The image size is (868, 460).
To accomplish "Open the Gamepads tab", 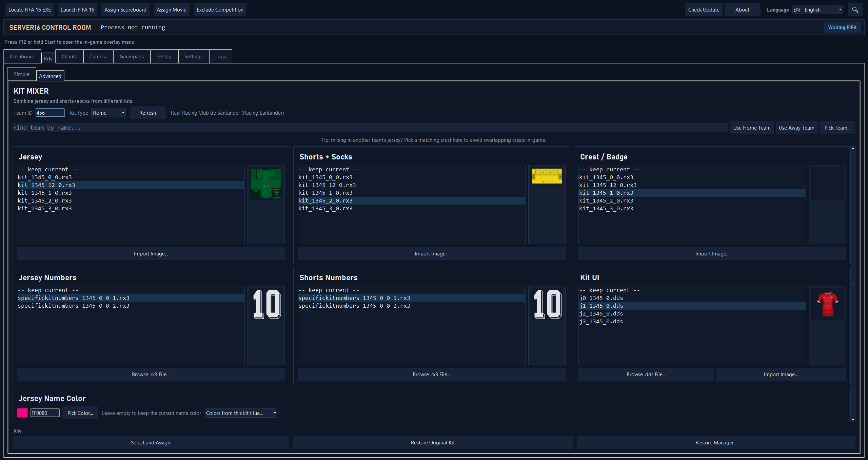I will tap(132, 56).
